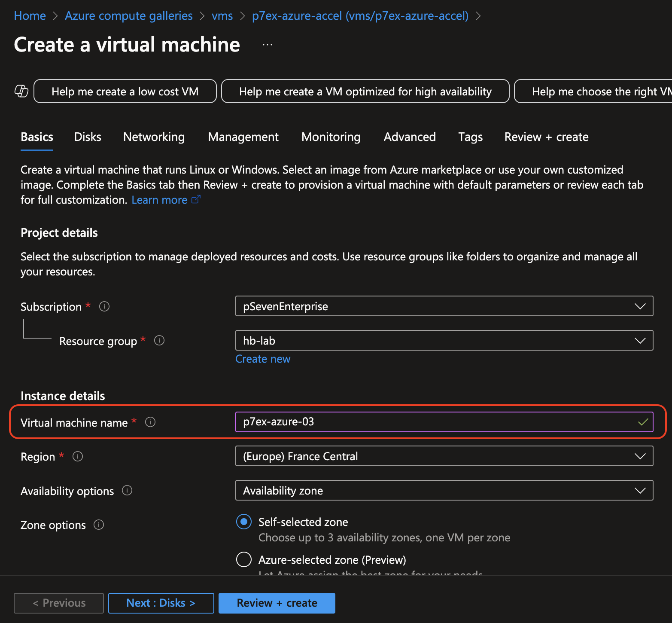672x623 pixels.
Task: Choose Azure-selected zone (Preview) option
Action: (244, 559)
